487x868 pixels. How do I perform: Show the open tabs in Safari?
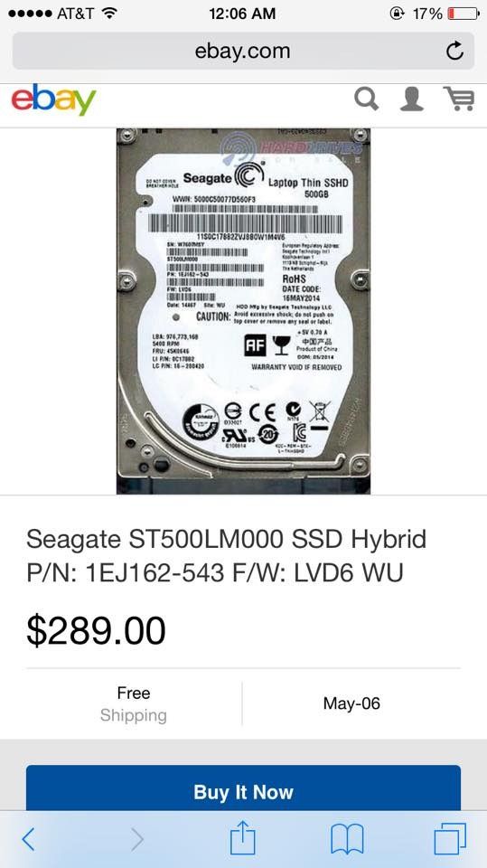[450, 839]
